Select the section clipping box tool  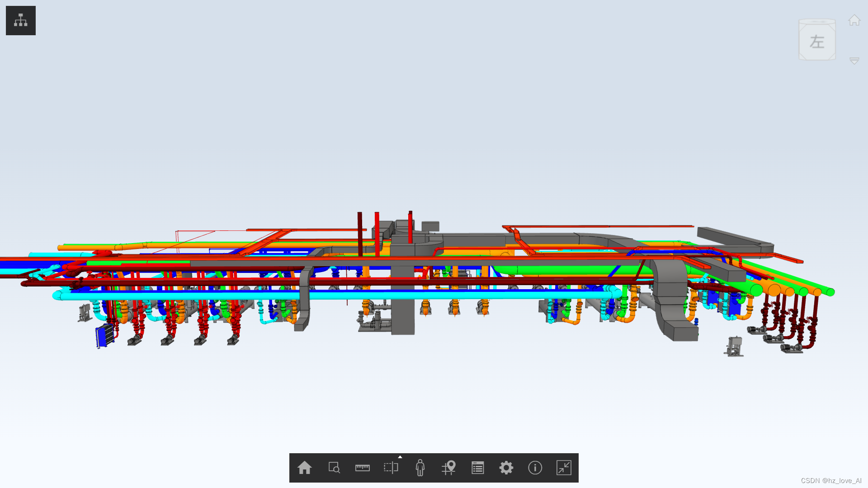[x=391, y=468]
